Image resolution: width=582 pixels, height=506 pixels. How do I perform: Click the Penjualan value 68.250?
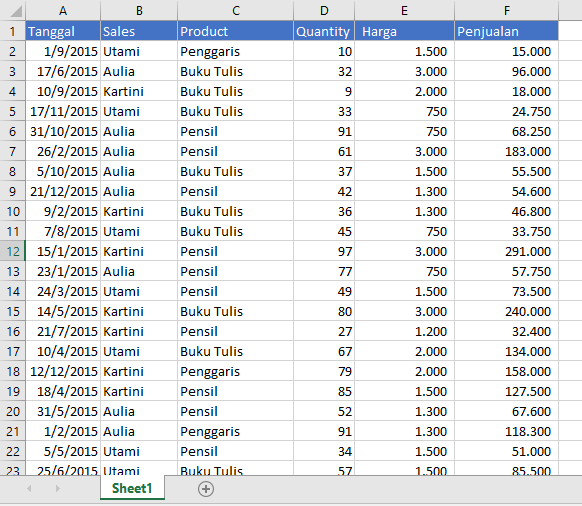(x=507, y=131)
